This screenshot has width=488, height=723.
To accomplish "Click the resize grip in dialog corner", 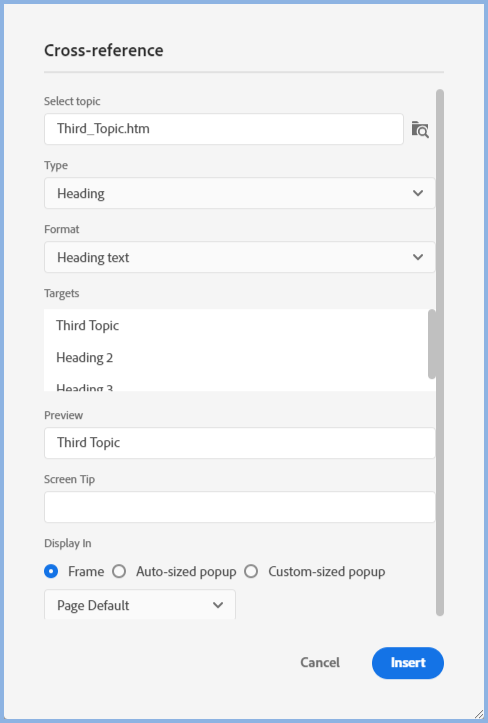I will tap(479, 714).
